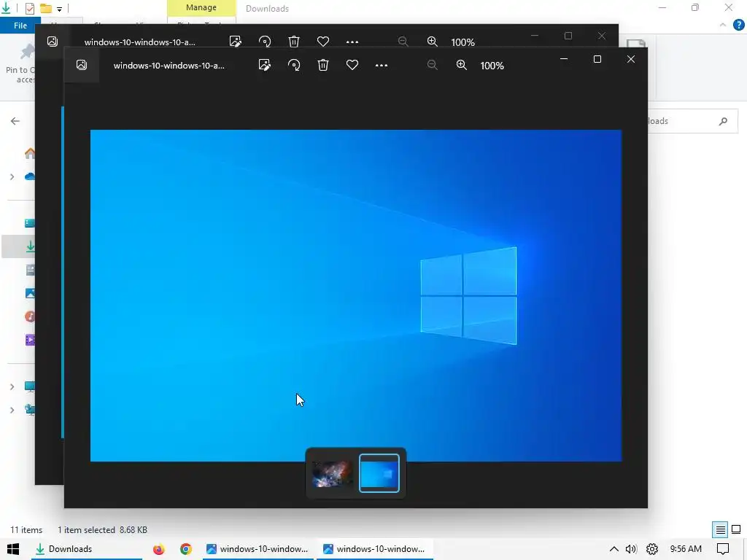Screen dimensions: 747x560
Task: Rotate the image in front Photos window
Action: tap(294, 65)
